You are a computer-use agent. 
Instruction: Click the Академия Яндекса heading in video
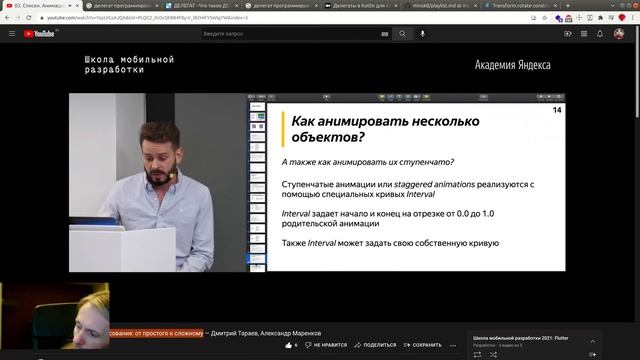(x=513, y=65)
